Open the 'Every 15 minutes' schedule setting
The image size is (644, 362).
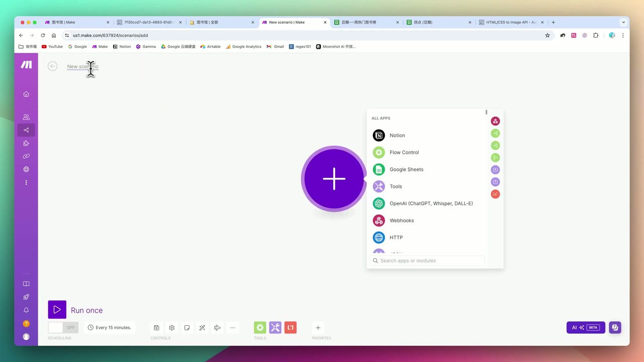coord(110,327)
